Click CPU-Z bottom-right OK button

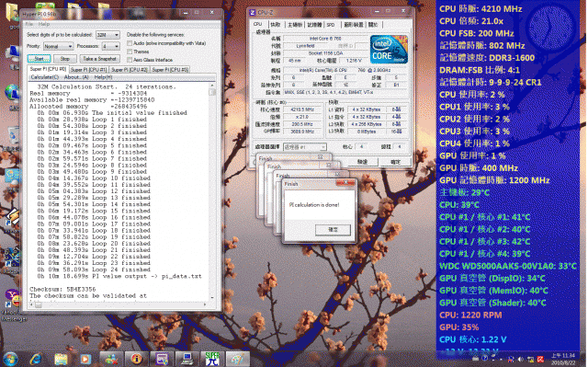coord(395,162)
